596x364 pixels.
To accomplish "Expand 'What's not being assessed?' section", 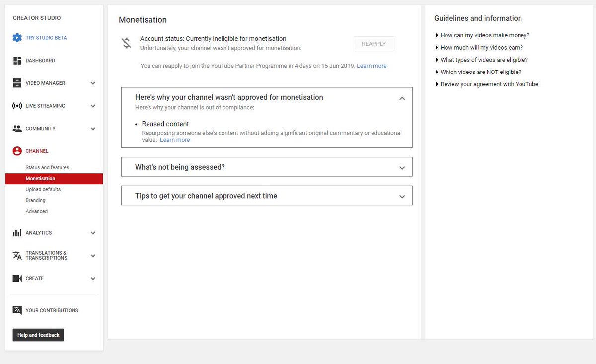I will [x=402, y=168].
